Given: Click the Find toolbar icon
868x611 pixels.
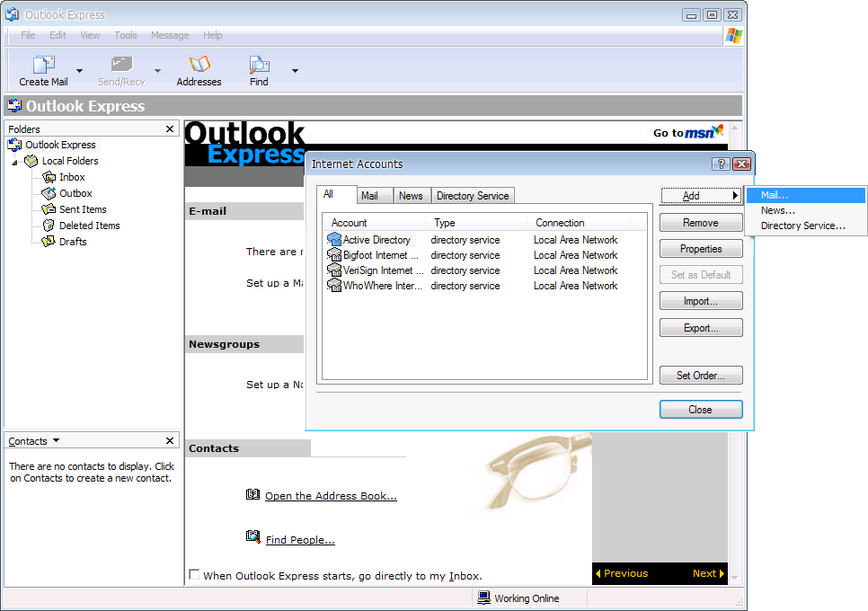Looking at the screenshot, I should point(259,66).
